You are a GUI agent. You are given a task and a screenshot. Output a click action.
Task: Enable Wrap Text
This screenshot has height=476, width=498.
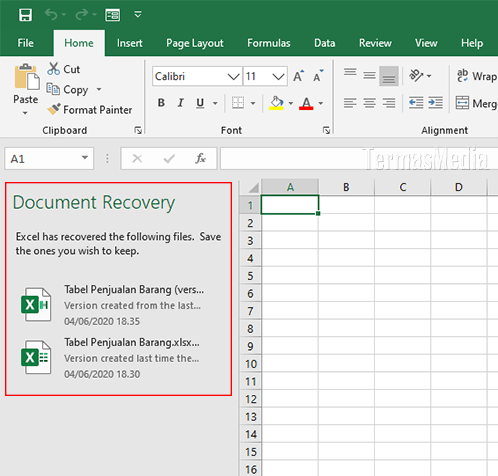(477, 76)
